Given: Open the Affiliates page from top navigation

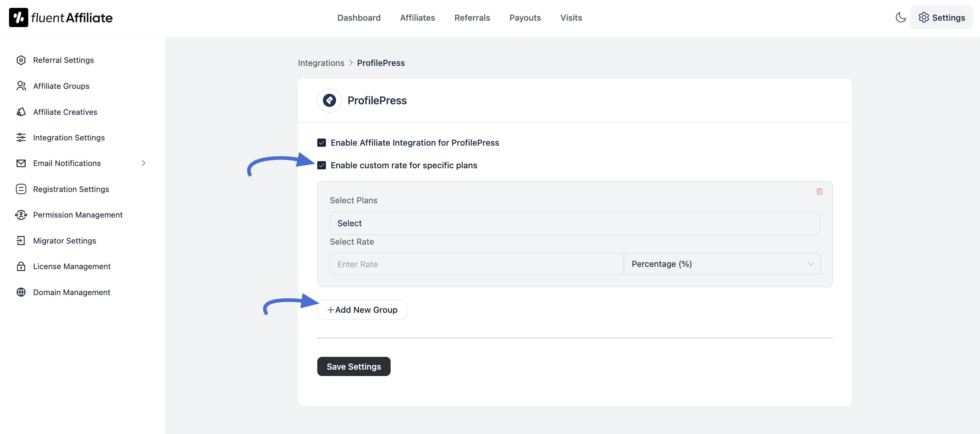Looking at the screenshot, I should coord(417,17).
